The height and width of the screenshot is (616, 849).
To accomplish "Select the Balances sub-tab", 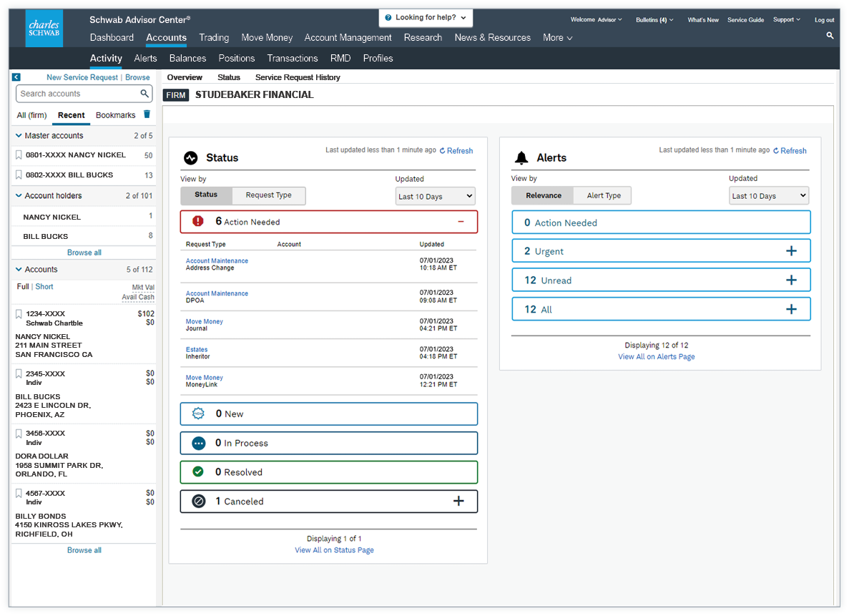I will point(187,58).
